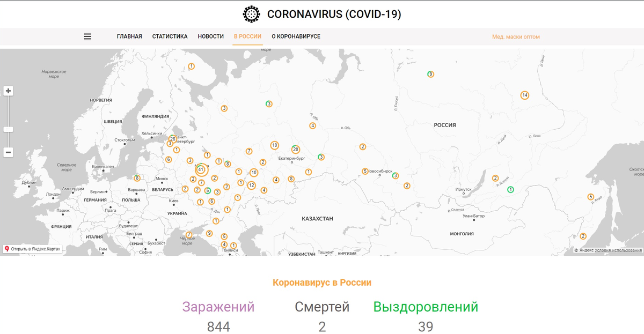The height and width of the screenshot is (334, 644).
Task: Click the Ekaterinburg marker 20
Action: [x=296, y=150]
